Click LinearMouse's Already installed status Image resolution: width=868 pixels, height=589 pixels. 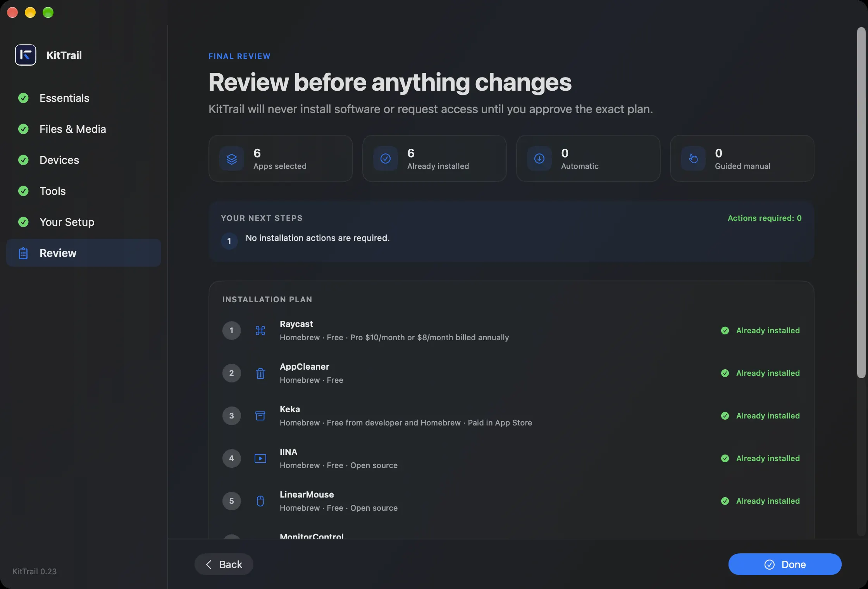click(760, 501)
